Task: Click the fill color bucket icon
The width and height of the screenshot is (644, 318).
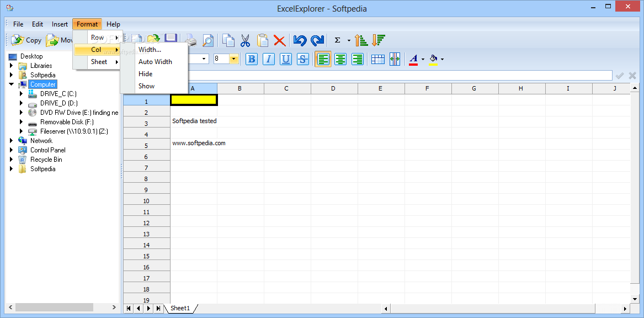Action: click(433, 59)
